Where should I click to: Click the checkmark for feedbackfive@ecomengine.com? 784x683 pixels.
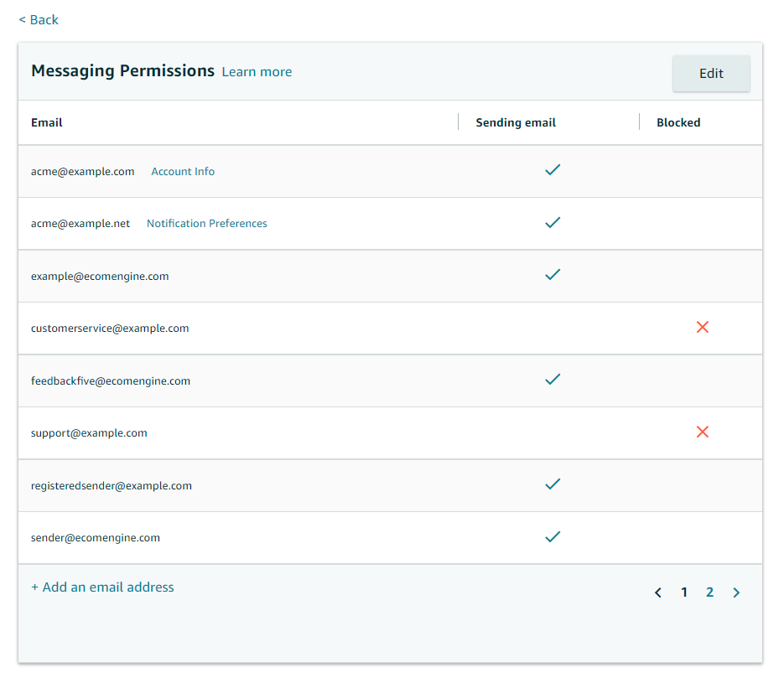[x=552, y=380]
